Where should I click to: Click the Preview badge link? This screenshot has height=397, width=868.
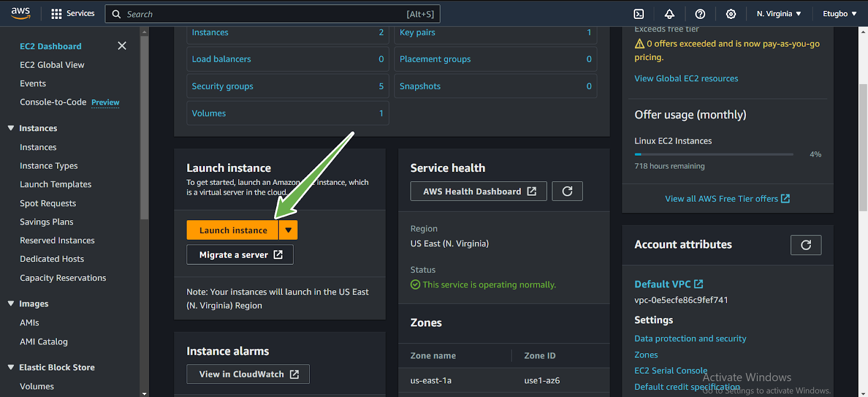[x=105, y=102]
